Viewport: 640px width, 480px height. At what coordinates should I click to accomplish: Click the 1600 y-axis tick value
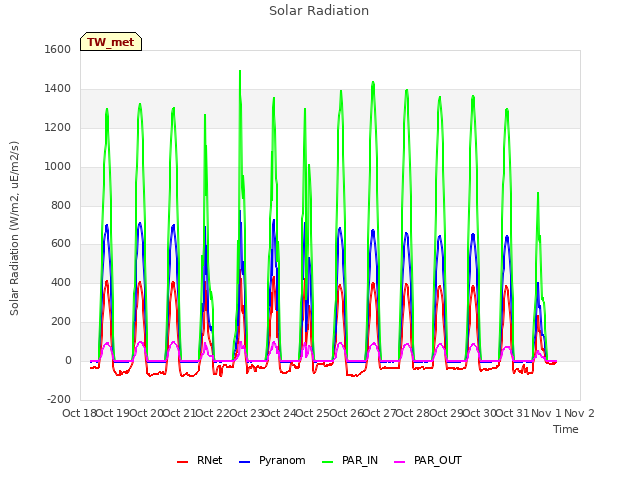pos(58,49)
